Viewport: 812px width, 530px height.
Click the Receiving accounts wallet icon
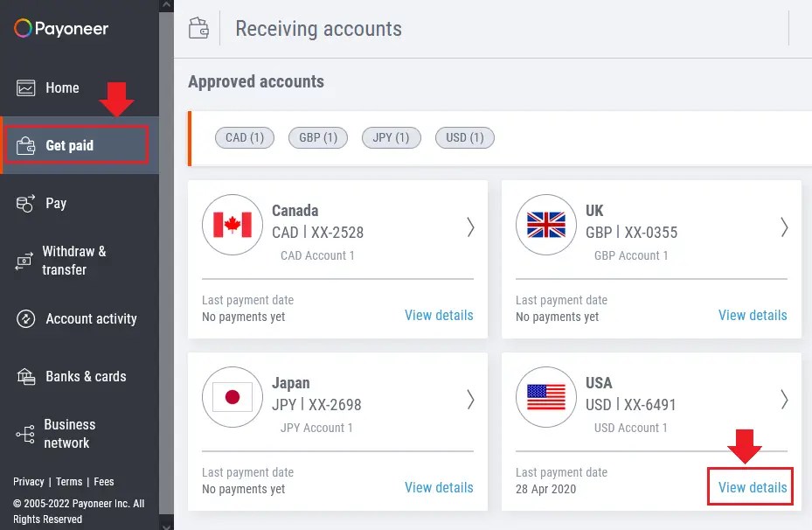coord(198,28)
